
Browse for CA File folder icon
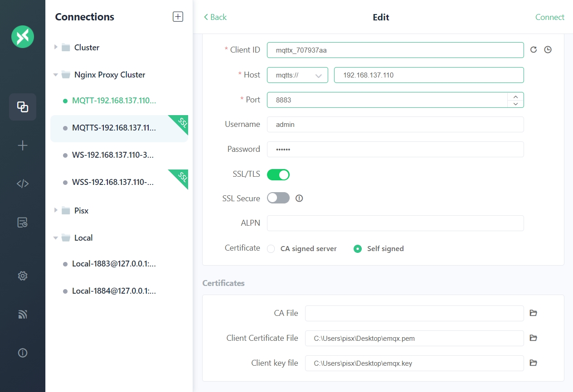coord(534,313)
